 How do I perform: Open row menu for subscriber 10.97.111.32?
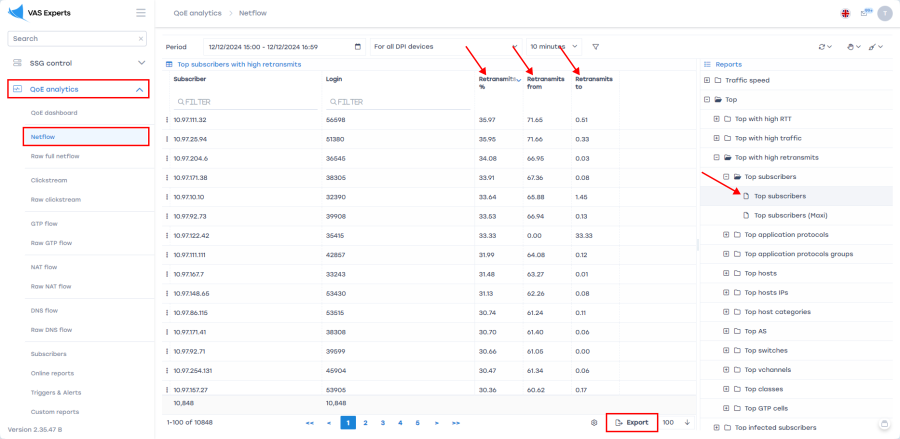tap(167, 120)
